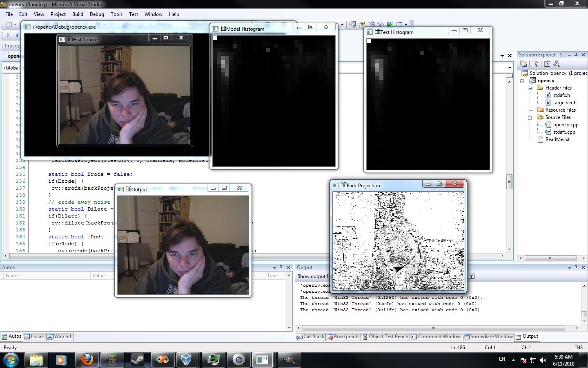This screenshot has width=588, height=368.
Task: Open Autos panel window position dropdown
Action: 274,267
